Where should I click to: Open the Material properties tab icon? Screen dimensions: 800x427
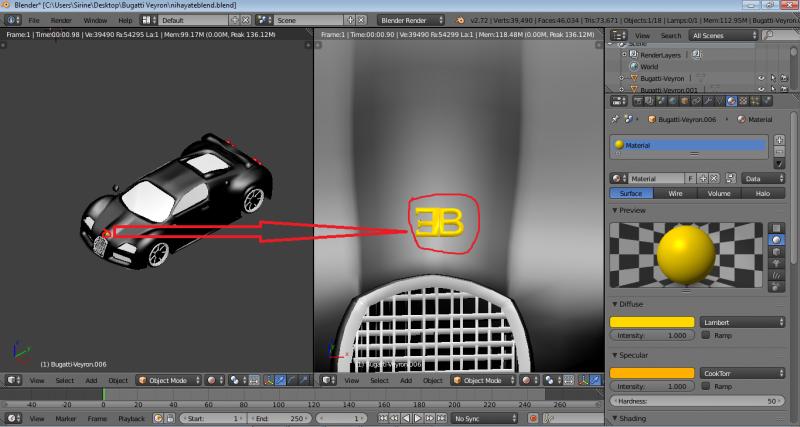(731, 100)
